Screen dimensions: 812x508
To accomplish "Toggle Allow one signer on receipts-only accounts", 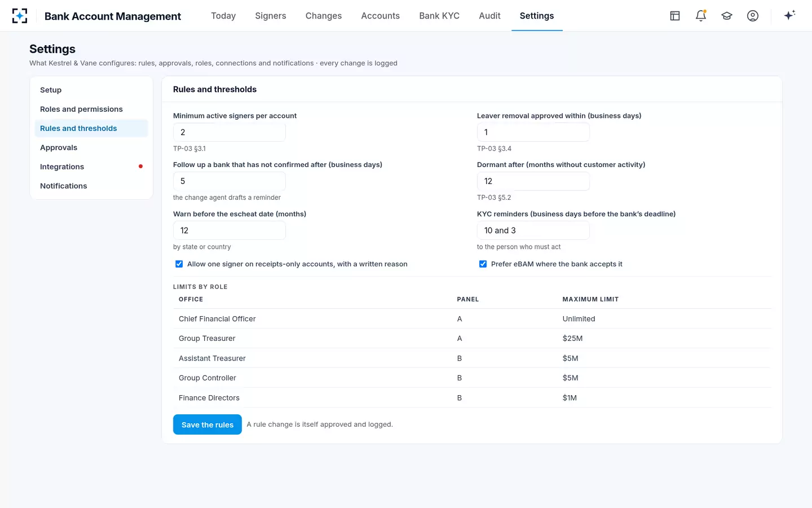I will click(179, 264).
